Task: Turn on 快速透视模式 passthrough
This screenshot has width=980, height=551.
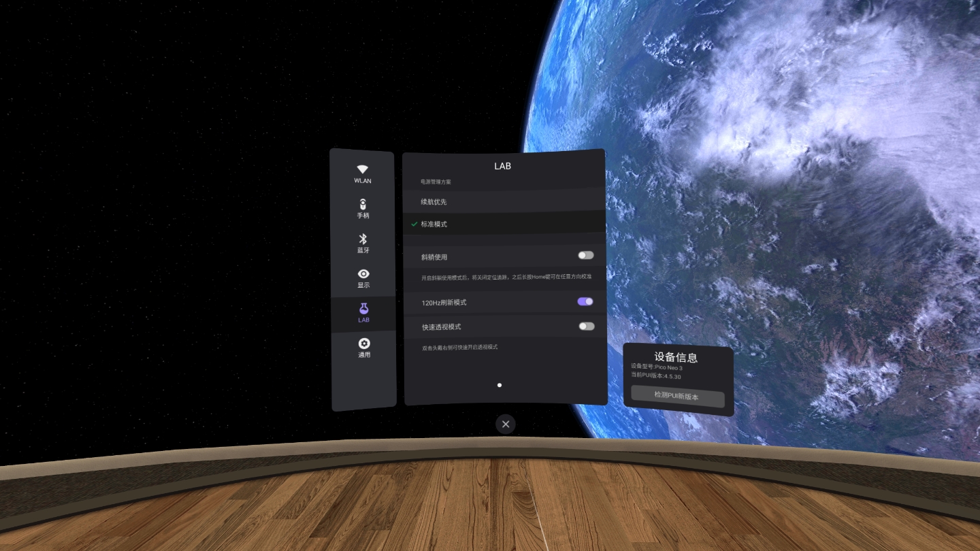Action: pyautogui.click(x=586, y=327)
